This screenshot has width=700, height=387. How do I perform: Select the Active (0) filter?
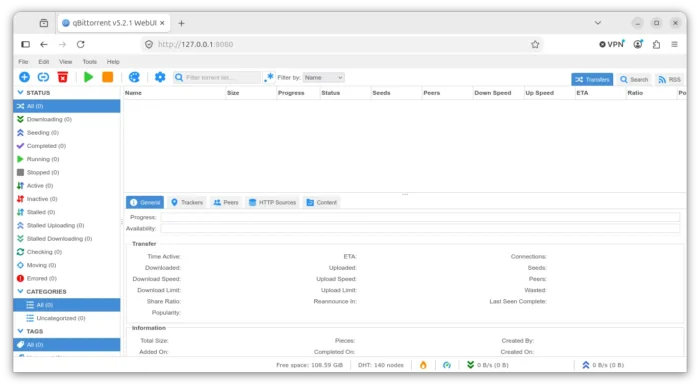[x=67, y=186]
